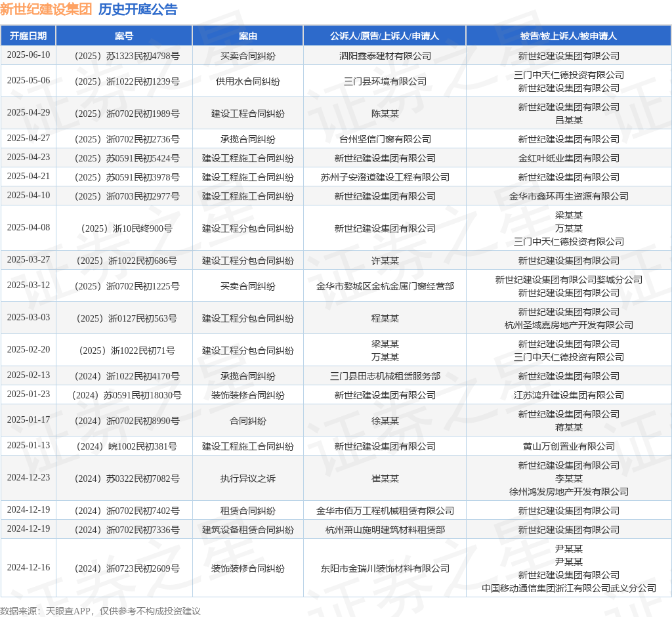Select date cell 2025-04-08
672x617 pixels.
pos(28,228)
